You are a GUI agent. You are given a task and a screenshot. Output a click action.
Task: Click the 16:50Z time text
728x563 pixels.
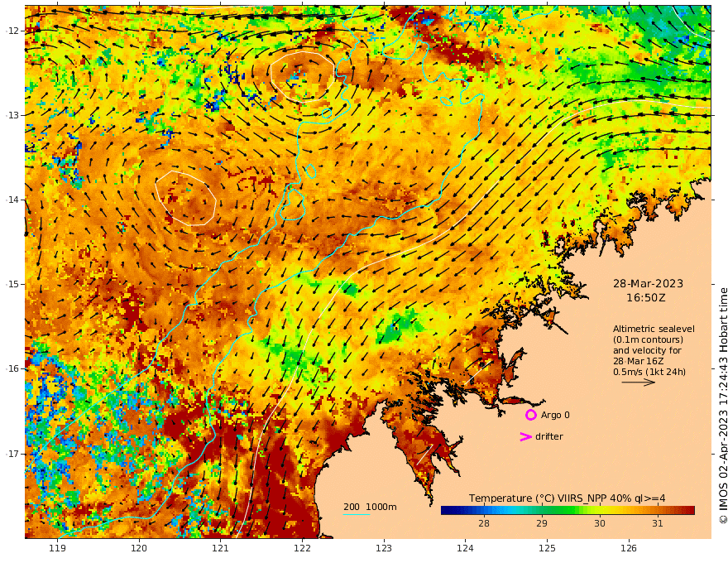pos(646,298)
